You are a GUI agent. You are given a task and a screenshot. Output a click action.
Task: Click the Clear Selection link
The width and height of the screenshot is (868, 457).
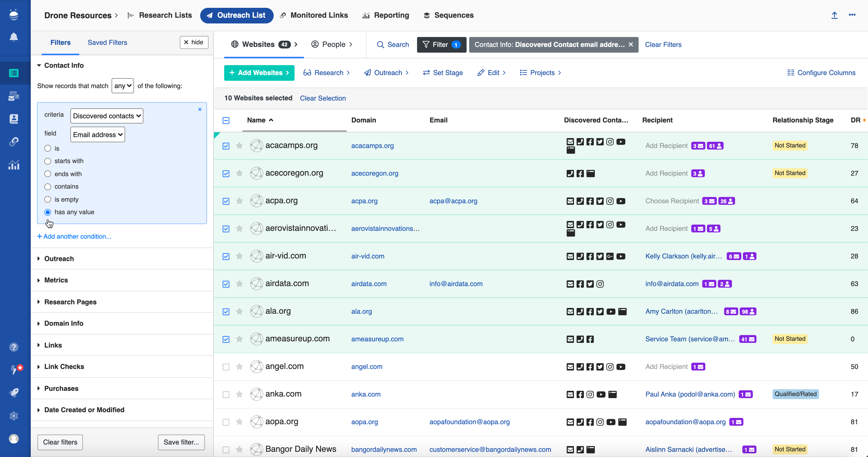click(x=322, y=98)
